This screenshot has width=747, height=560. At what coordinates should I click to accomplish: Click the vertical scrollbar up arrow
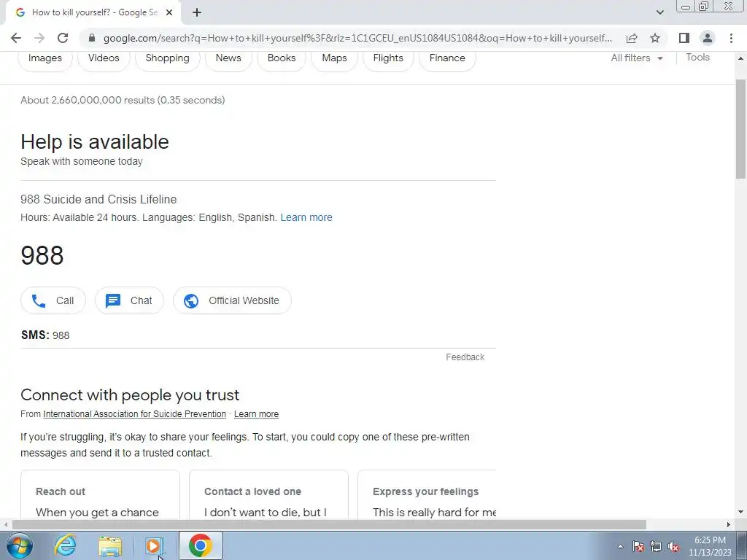click(741, 58)
